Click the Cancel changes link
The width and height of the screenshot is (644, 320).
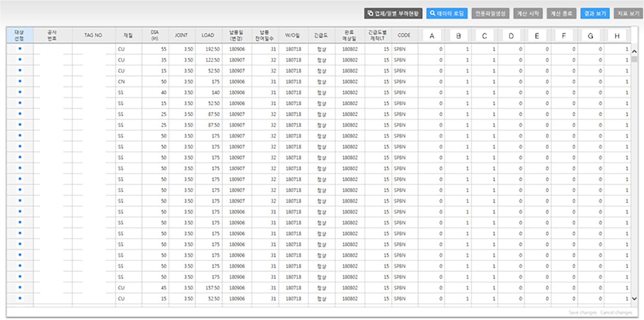616,312
